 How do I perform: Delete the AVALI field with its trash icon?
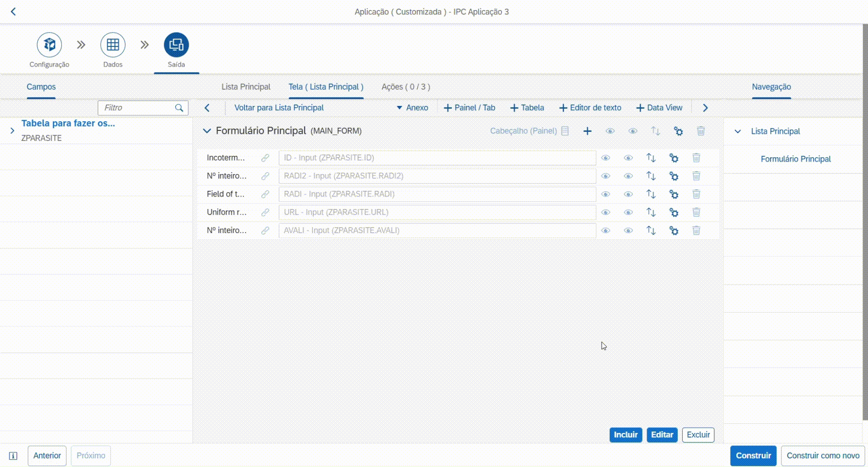coord(696,231)
